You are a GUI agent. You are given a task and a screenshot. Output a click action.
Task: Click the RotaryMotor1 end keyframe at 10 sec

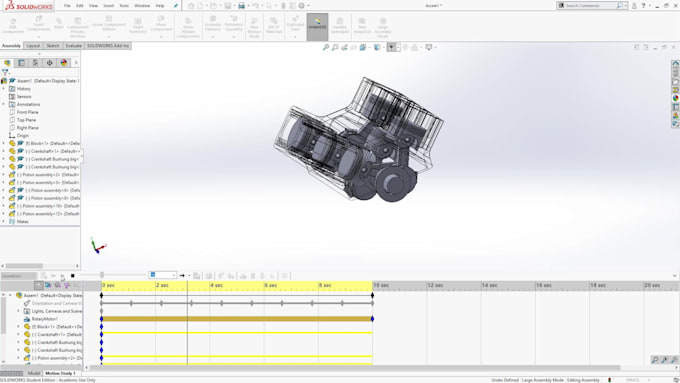pyautogui.click(x=373, y=319)
